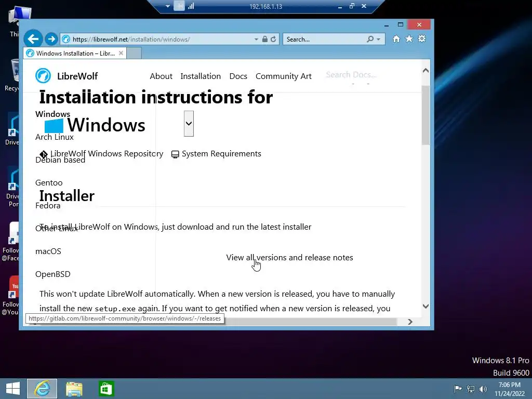Click Internet Explorer taskbar icon

pos(42,389)
